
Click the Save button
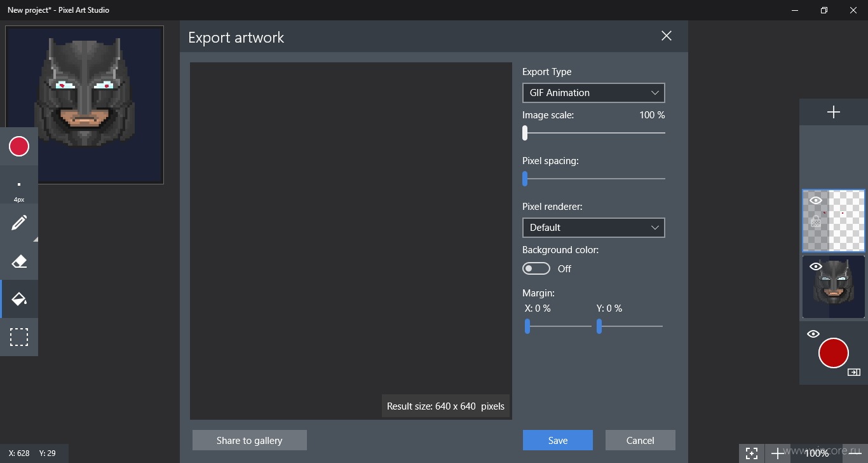(x=558, y=440)
